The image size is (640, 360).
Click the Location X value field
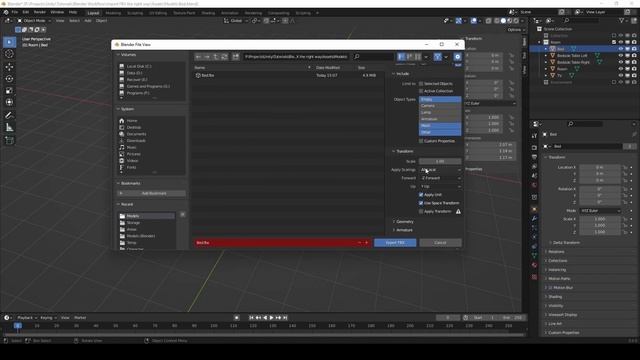pos(600,167)
